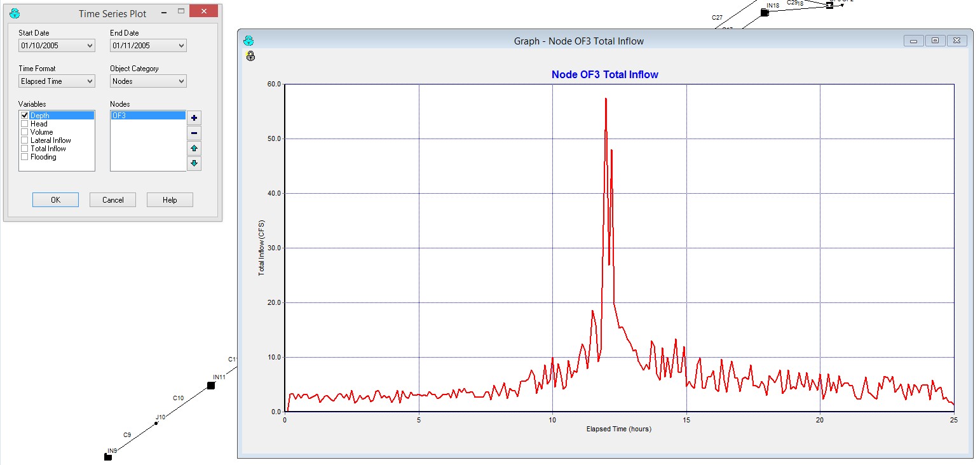Tick the Lateral Inflow checkbox
980x465 pixels.
point(25,140)
